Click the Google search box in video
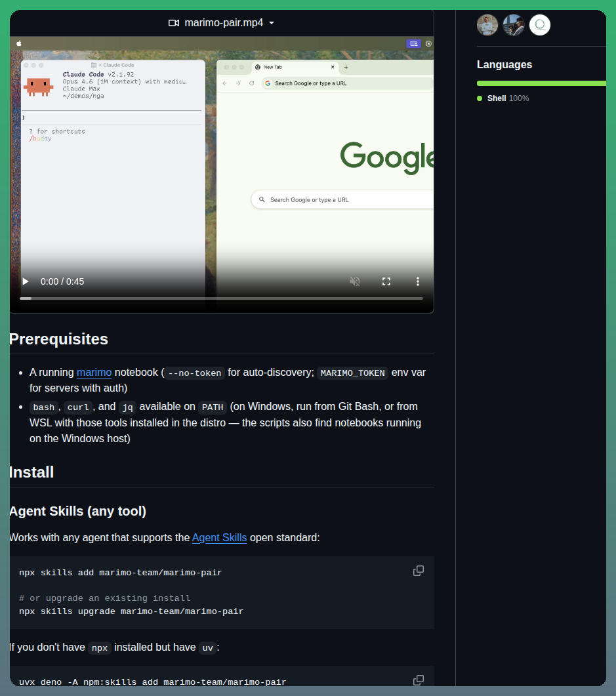Screen dimensions: 616x696 pos(342,199)
